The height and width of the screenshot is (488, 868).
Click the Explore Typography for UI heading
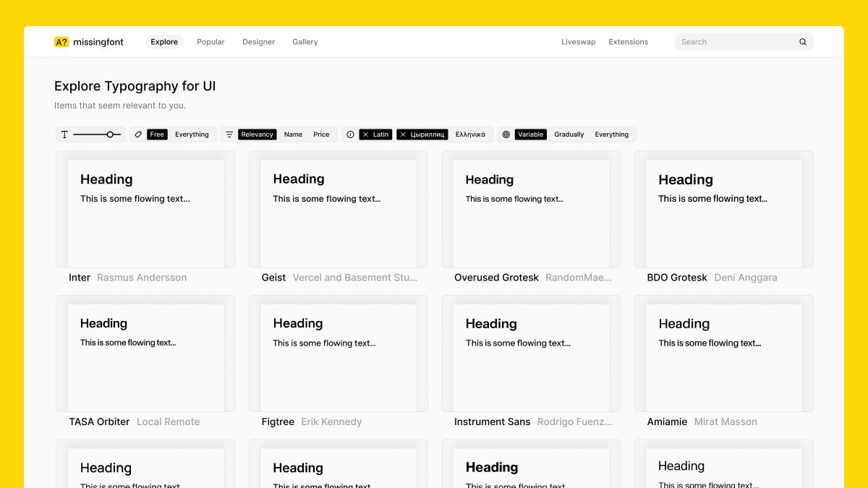[135, 86]
